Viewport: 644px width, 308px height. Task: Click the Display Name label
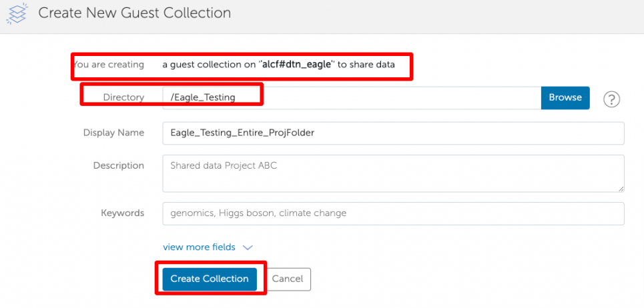113,133
